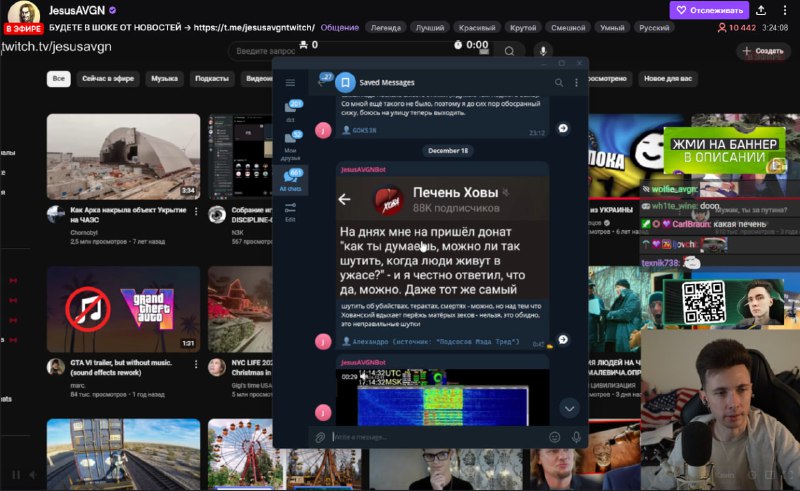Viewport: 800px width, 491px height.
Task: Open options for GTA VI trailer video
Action: click(196, 364)
